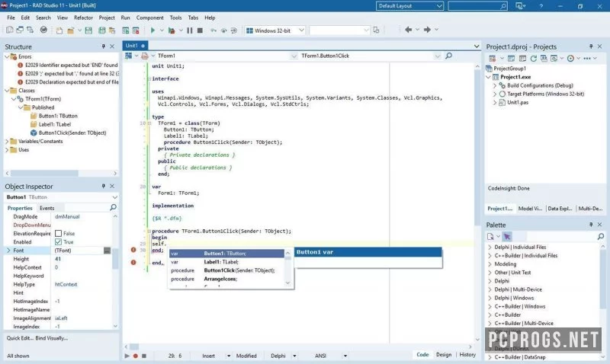The image size is (610, 364).
Task: Click the play macro icon in status bar
Action: point(127,356)
